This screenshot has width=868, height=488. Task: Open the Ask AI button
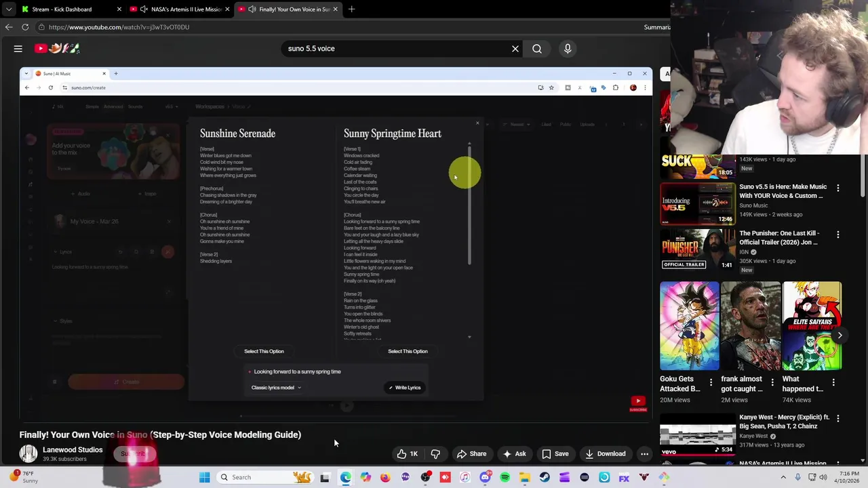(514, 454)
